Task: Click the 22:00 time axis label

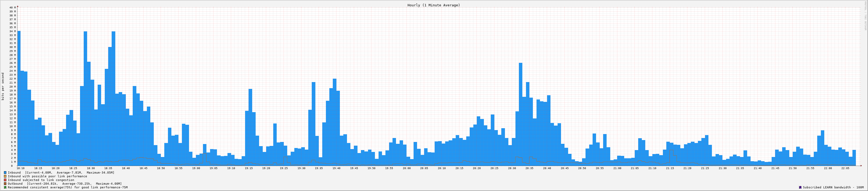Action: click(827, 168)
